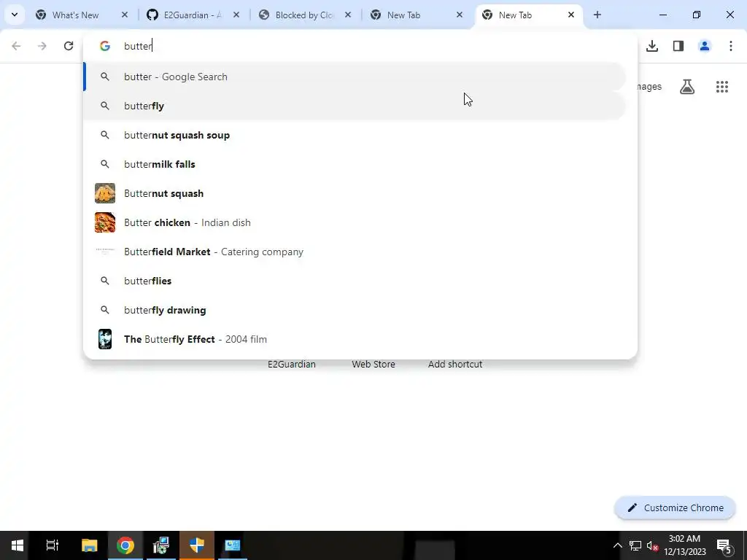
Task: Switch to the inactive New Tab
Action: (416, 15)
